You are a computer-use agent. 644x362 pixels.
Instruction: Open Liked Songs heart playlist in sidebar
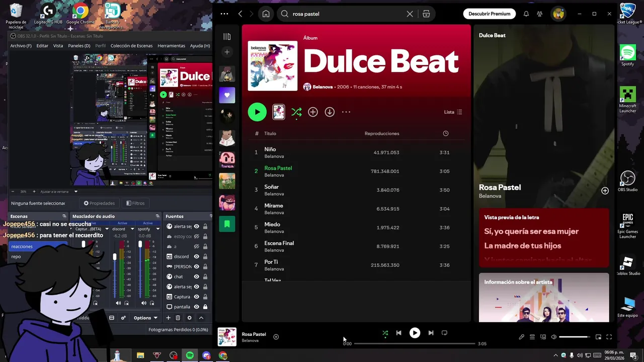[x=227, y=95]
